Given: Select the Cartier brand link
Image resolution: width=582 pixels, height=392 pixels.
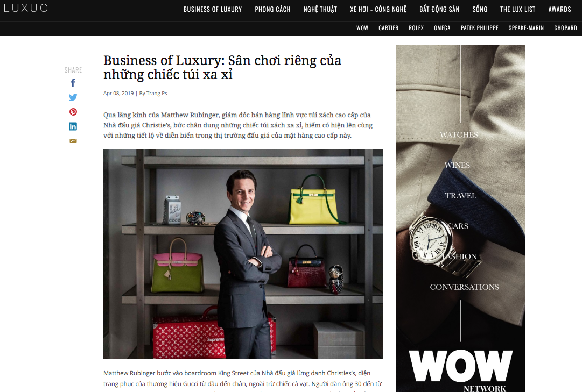Looking at the screenshot, I should (388, 28).
